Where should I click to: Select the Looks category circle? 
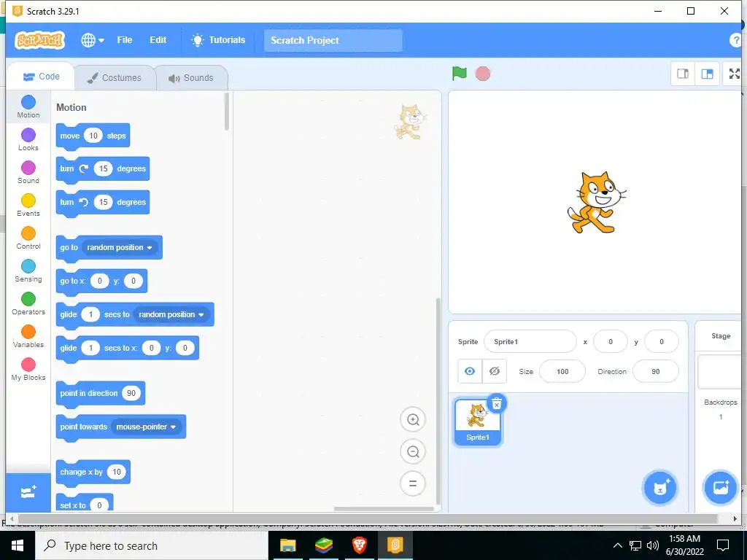[28, 135]
